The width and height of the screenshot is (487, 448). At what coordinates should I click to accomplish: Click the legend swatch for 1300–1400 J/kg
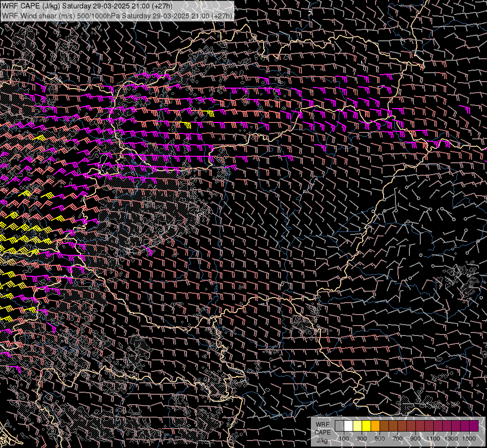(456, 426)
